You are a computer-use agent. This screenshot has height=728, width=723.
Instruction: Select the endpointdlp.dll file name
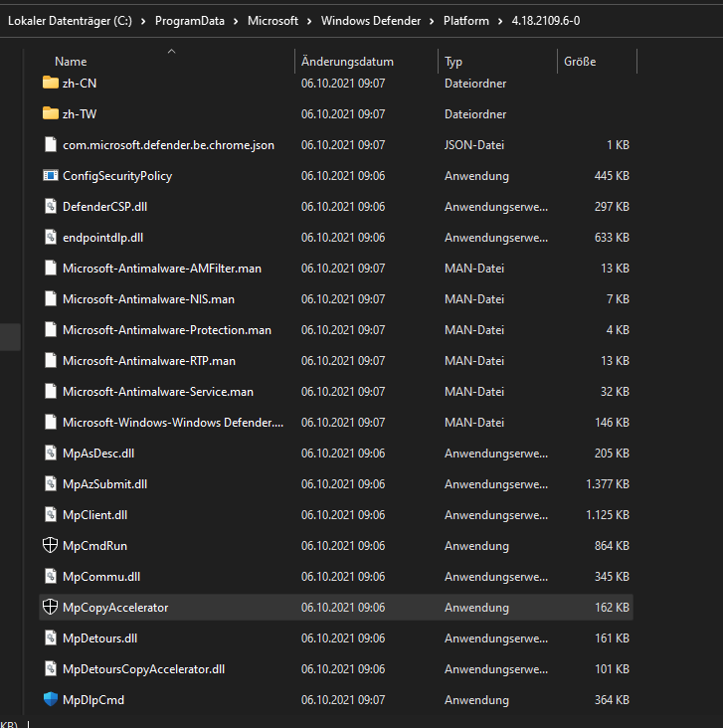(x=102, y=238)
